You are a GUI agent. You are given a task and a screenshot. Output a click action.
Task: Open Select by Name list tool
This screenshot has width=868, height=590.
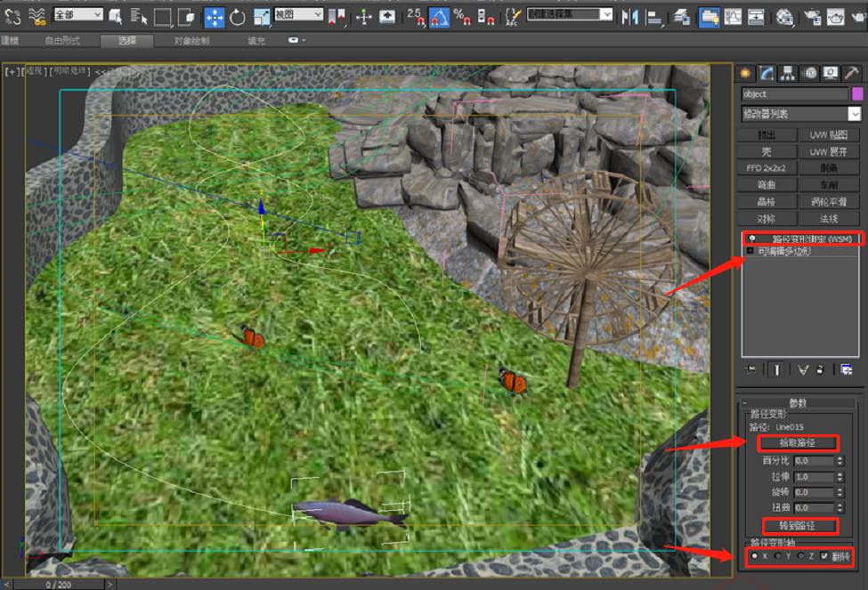click(138, 17)
